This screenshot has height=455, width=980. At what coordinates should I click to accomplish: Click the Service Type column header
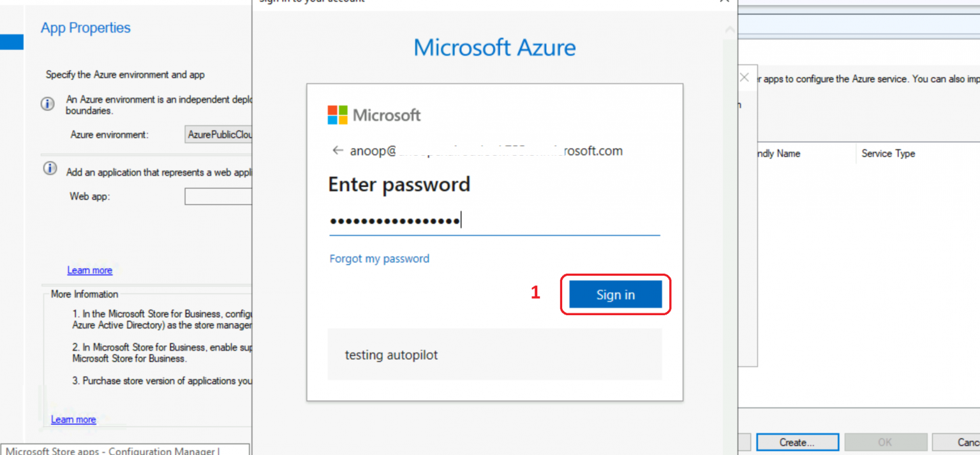[x=888, y=153]
